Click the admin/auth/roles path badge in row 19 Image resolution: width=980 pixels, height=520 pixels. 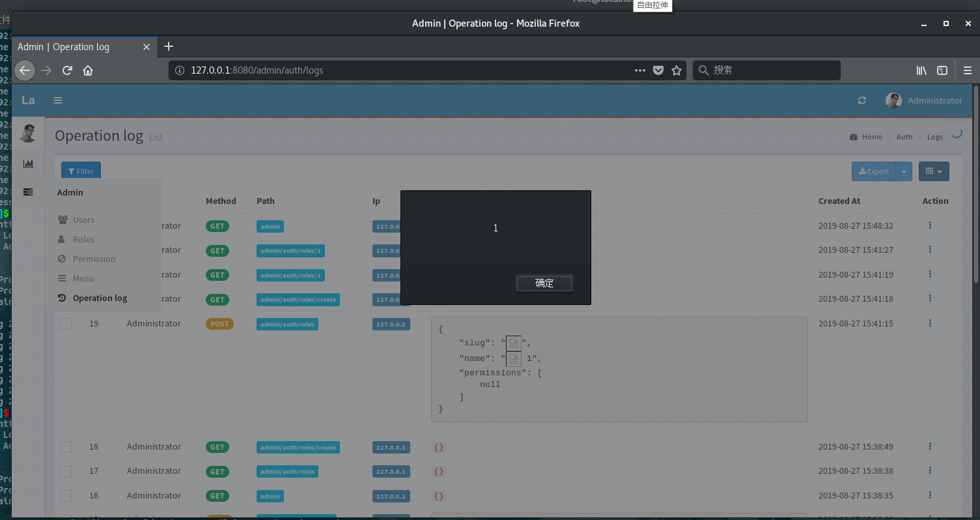(287, 324)
